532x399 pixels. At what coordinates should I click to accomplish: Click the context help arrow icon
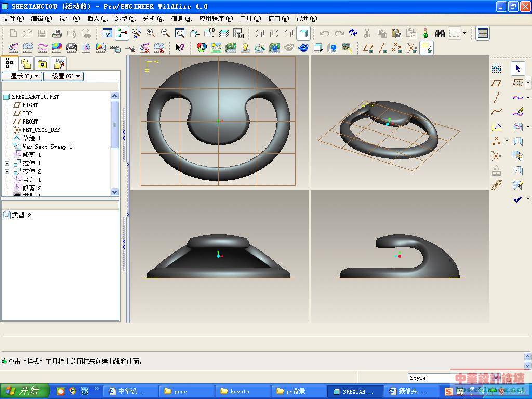tap(180, 48)
